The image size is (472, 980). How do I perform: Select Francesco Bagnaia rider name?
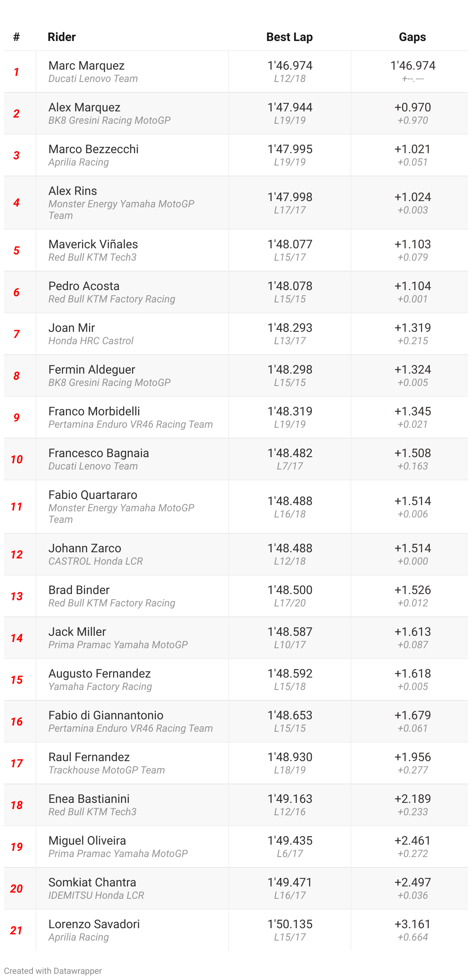coord(99,453)
